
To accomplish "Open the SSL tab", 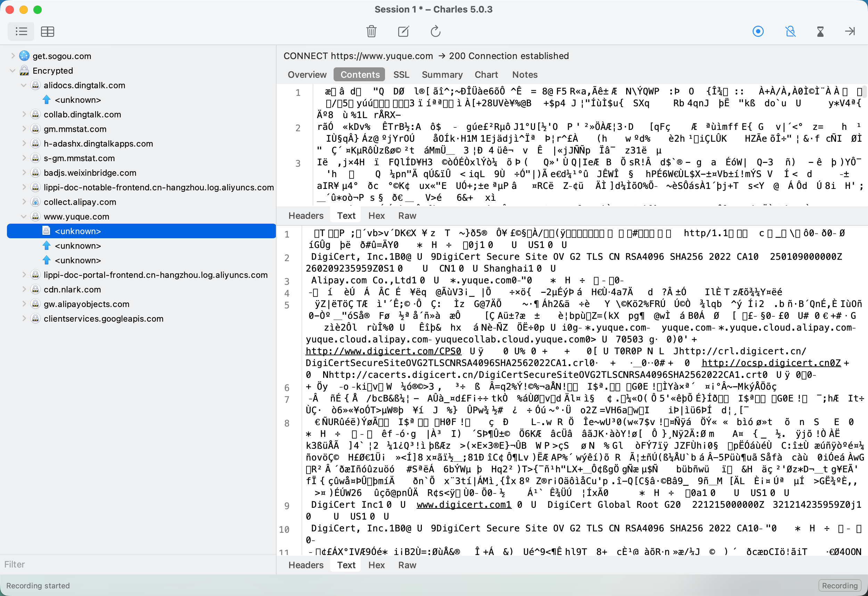I will pos(401,75).
